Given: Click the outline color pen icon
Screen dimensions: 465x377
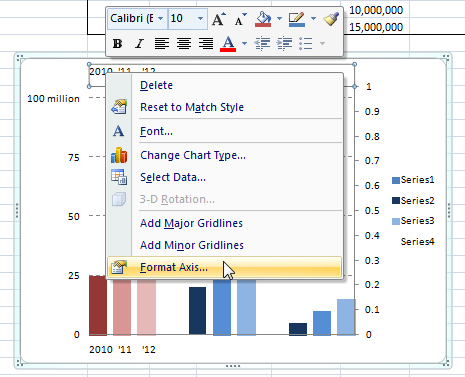Looking at the screenshot, I should pyautogui.click(x=297, y=19).
